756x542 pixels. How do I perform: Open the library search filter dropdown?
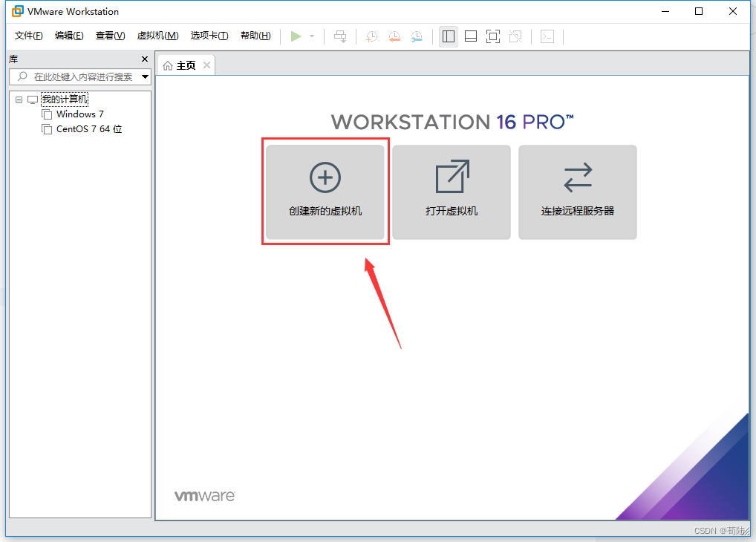pos(145,76)
